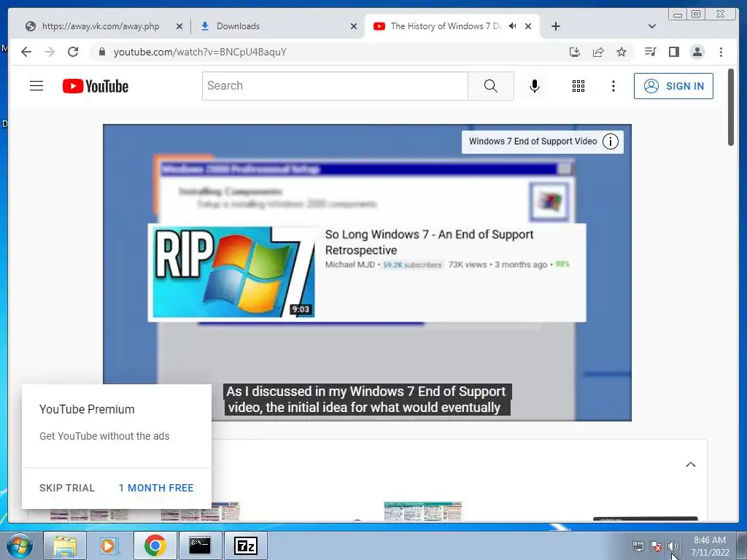
Task: Focus the YouTube Search input field
Action: click(335, 86)
